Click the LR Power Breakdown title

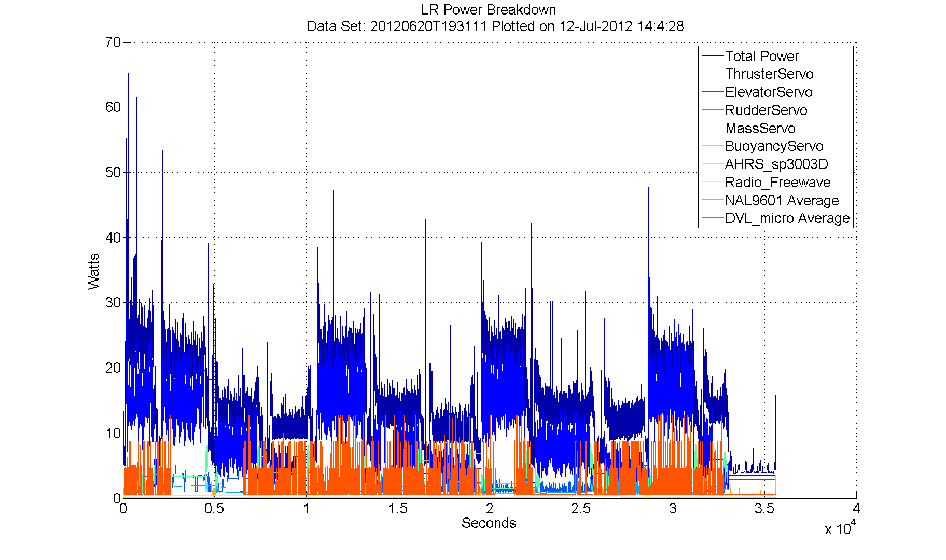click(488, 10)
